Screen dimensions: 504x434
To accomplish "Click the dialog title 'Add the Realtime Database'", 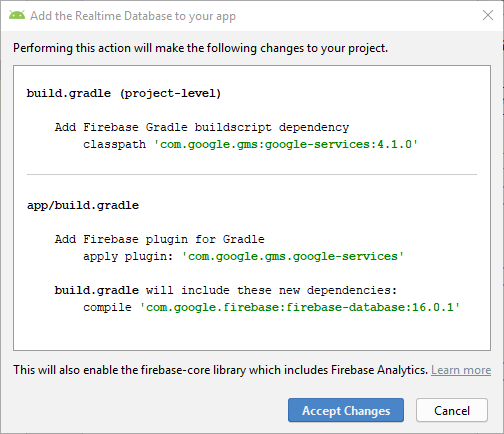I will [133, 16].
